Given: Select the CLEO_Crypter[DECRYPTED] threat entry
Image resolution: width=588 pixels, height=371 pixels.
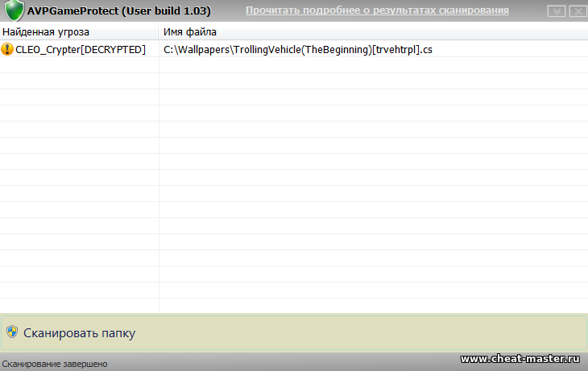Looking at the screenshot, I should (81, 49).
